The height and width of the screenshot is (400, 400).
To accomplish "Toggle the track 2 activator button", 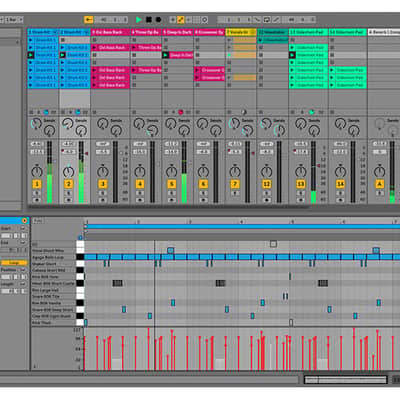I will (68, 184).
